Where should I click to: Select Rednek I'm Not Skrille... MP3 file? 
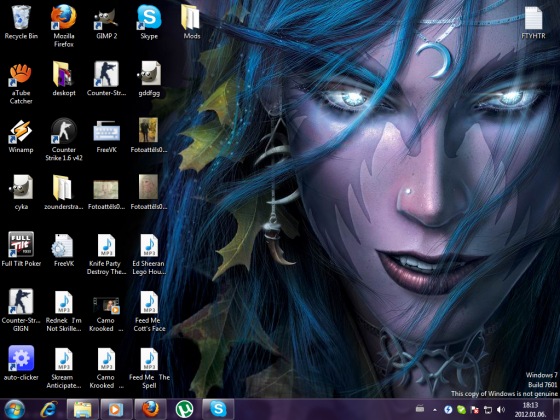coord(64,311)
